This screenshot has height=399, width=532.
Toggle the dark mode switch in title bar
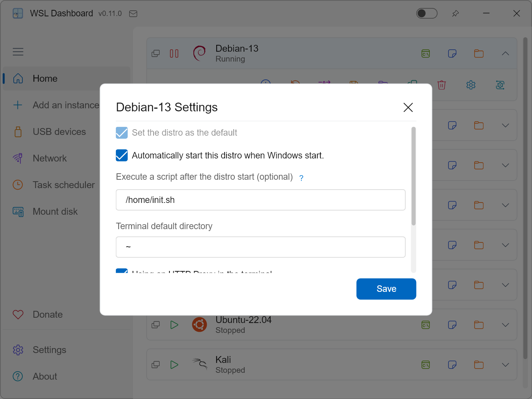pos(427,14)
